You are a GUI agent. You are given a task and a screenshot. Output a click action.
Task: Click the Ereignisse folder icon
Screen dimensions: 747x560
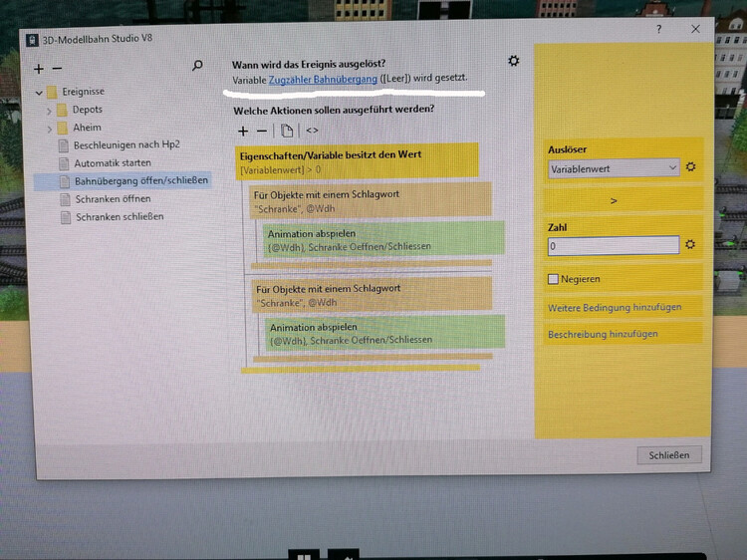[x=52, y=92]
